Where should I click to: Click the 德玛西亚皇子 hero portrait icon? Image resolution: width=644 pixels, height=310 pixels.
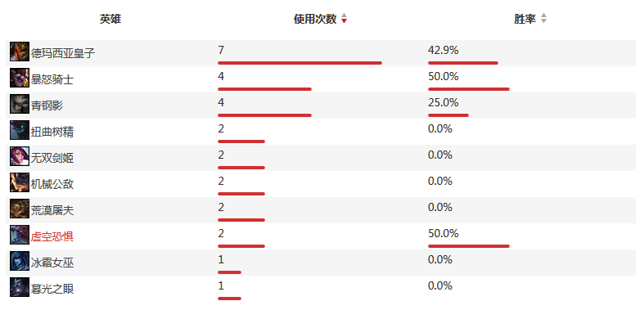tap(20, 52)
